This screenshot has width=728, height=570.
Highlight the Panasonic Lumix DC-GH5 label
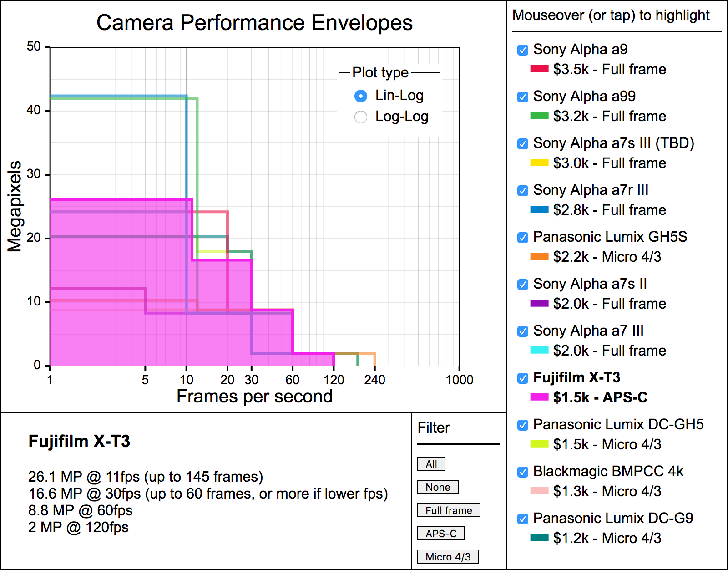pos(618,424)
